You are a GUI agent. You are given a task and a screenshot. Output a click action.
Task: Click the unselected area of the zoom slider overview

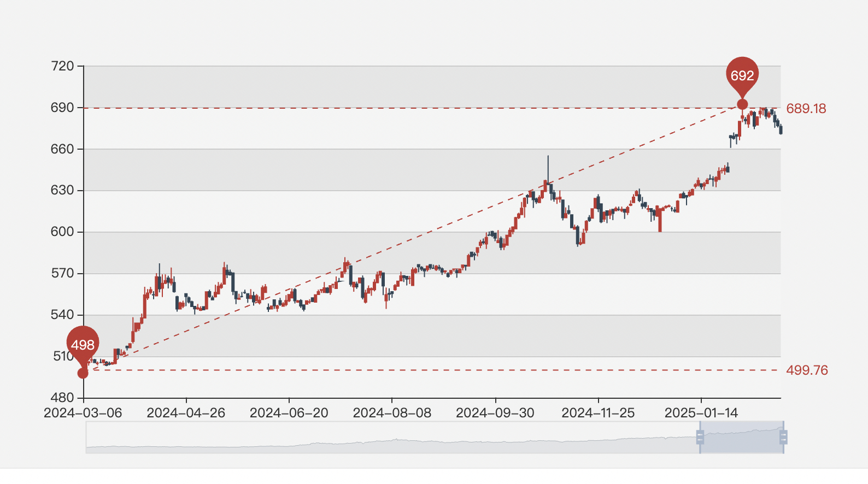click(392, 438)
